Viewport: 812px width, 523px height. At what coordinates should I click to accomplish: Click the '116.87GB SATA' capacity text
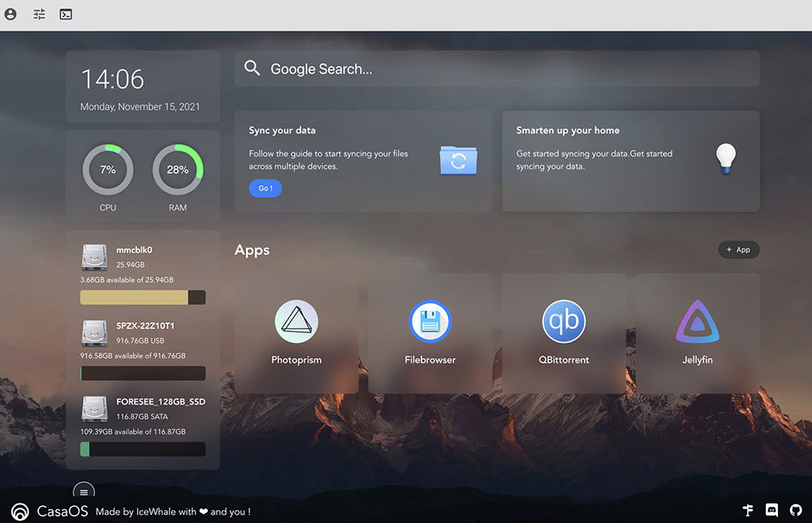pyautogui.click(x=142, y=417)
